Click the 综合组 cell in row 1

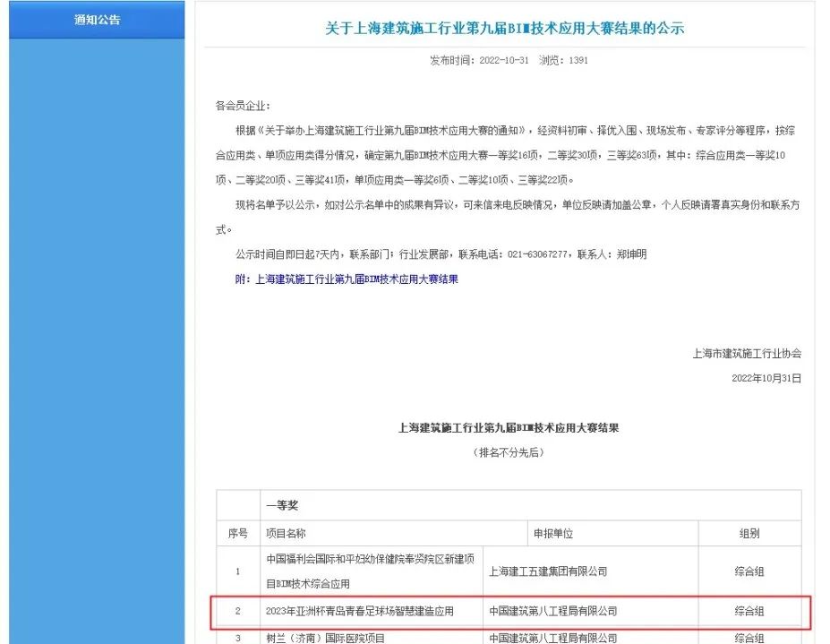[749, 570]
